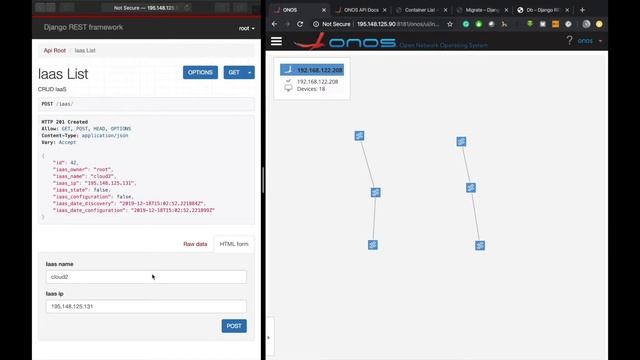Open the root user dropdown
Viewport: 640px width, 360px height.
tap(247, 28)
